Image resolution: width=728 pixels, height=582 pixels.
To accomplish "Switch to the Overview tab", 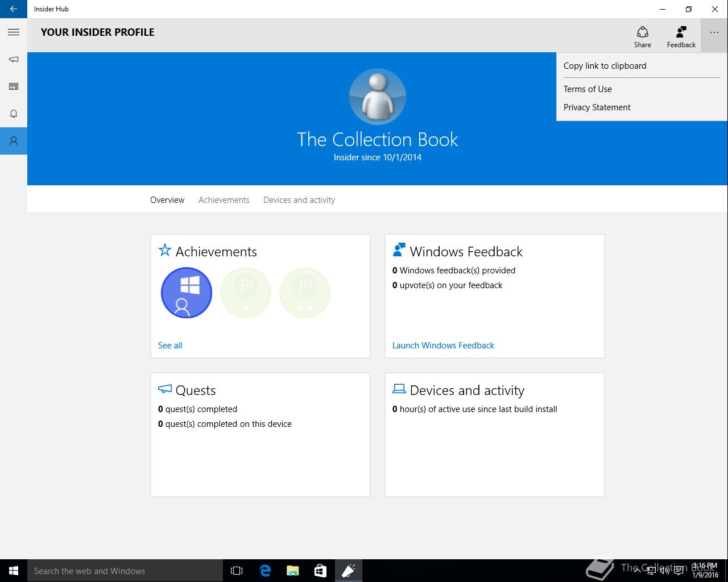I will [x=167, y=200].
